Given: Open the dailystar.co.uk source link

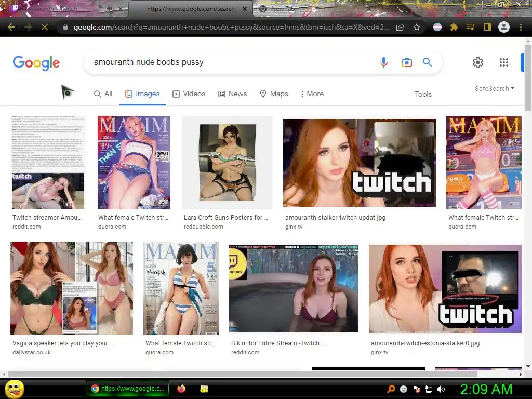Looking at the screenshot, I should point(32,352).
